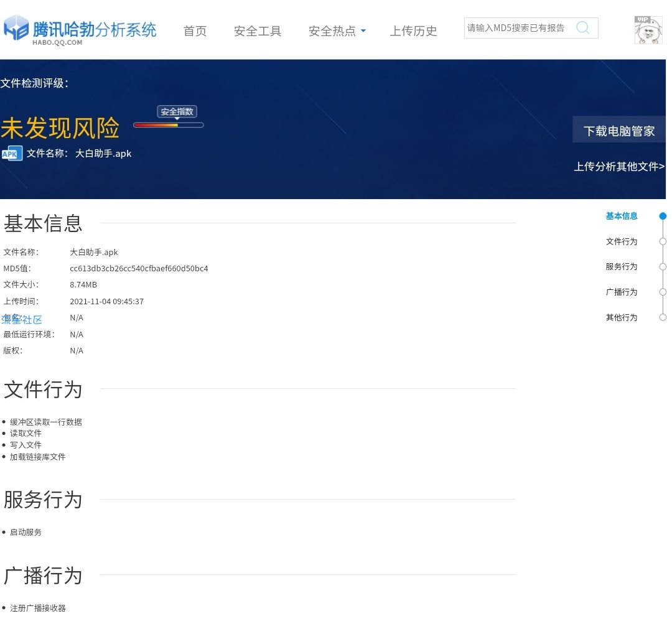Open the 安全工具 menu item
Image resolution: width=672 pixels, height=639 pixels.
[x=258, y=31]
